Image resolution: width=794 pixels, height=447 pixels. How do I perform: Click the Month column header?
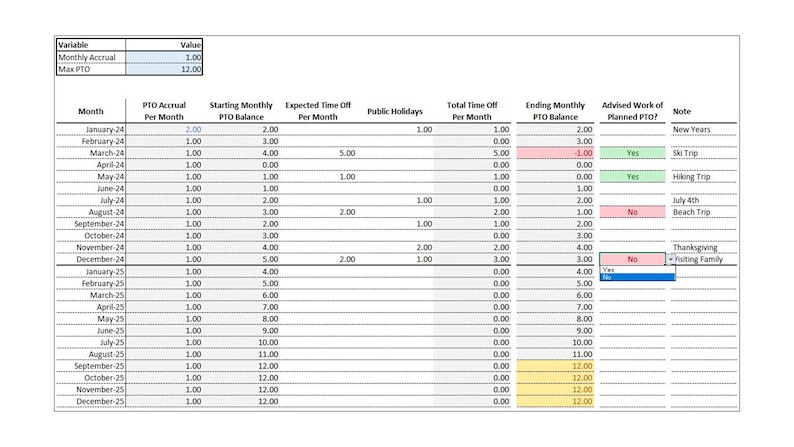[x=91, y=111]
